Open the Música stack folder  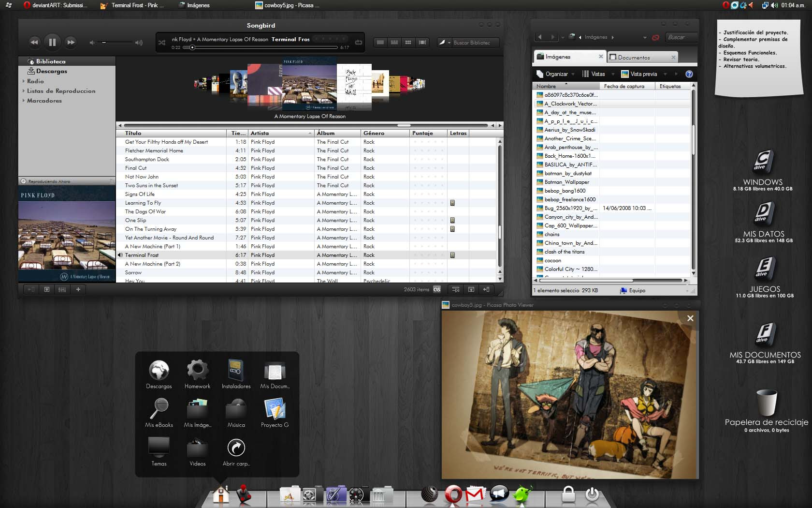point(236,413)
